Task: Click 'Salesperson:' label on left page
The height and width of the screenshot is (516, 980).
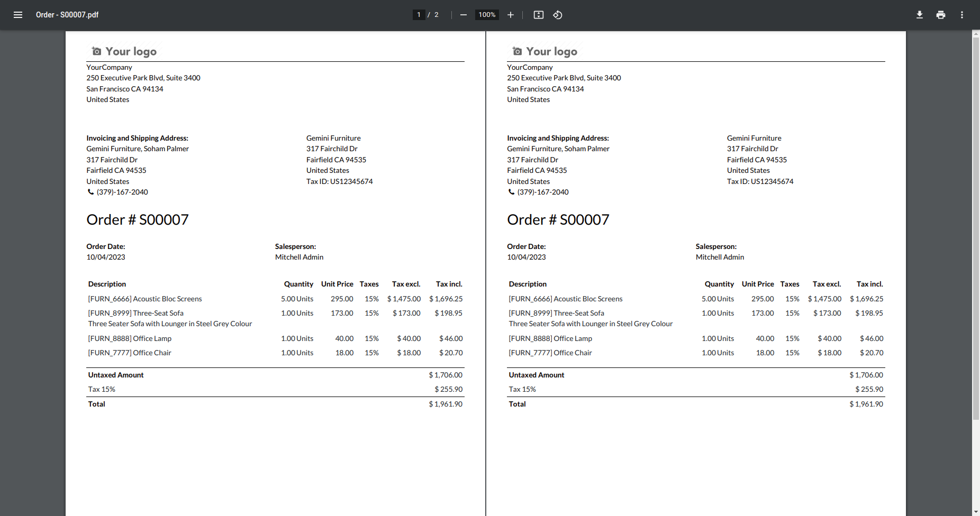Action: (x=295, y=246)
